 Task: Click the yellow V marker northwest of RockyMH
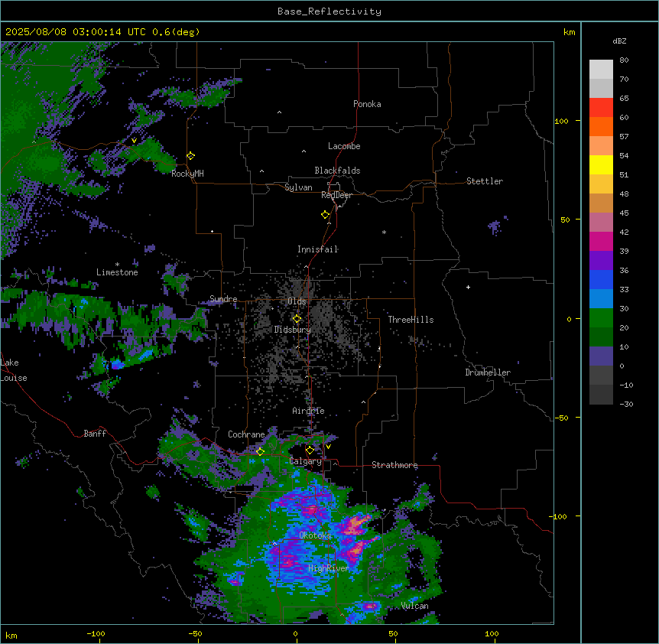134,141
